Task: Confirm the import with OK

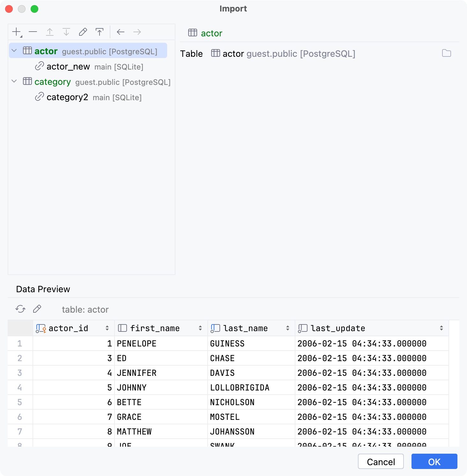Action: tap(434, 461)
